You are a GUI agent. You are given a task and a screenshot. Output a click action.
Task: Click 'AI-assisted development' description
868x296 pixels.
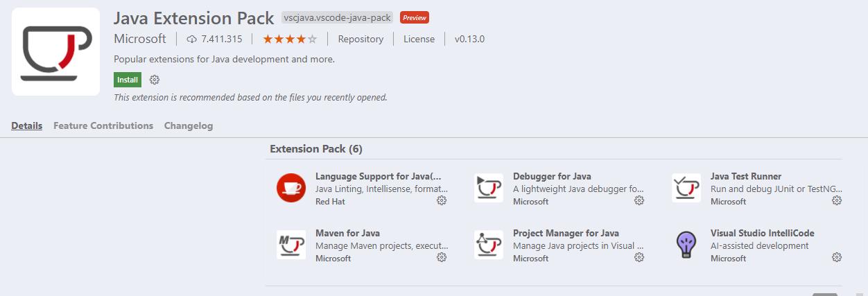pyautogui.click(x=759, y=245)
